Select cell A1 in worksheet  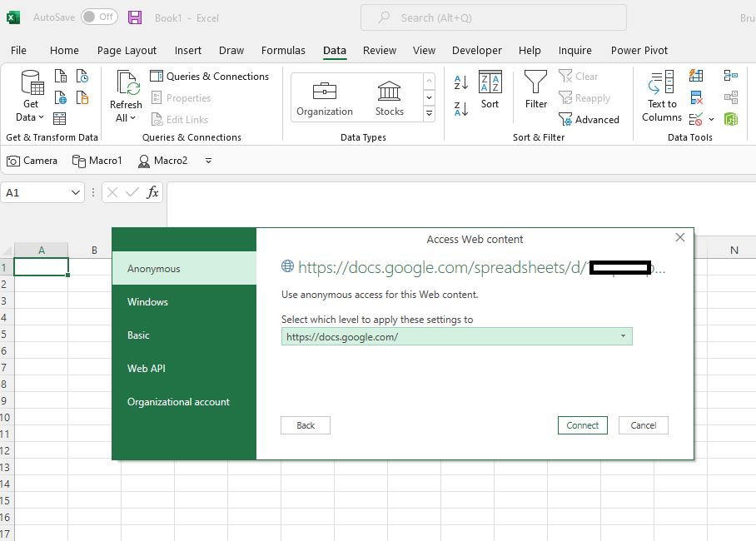coord(41,266)
